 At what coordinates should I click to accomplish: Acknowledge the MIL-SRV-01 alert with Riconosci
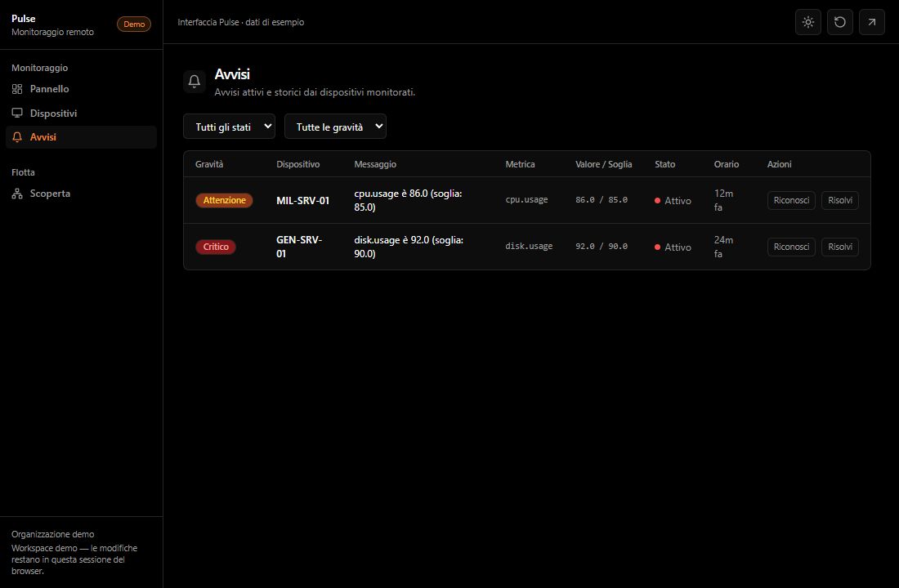(x=791, y=200)
